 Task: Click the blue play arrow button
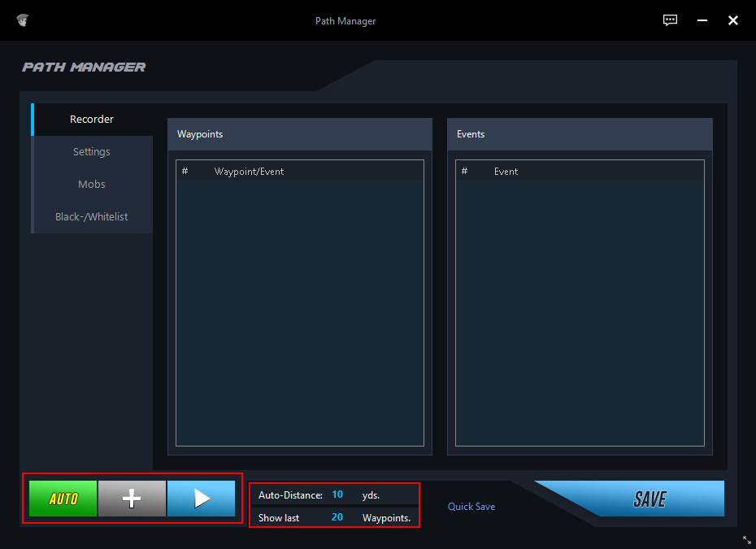click(x=201, y=499)
